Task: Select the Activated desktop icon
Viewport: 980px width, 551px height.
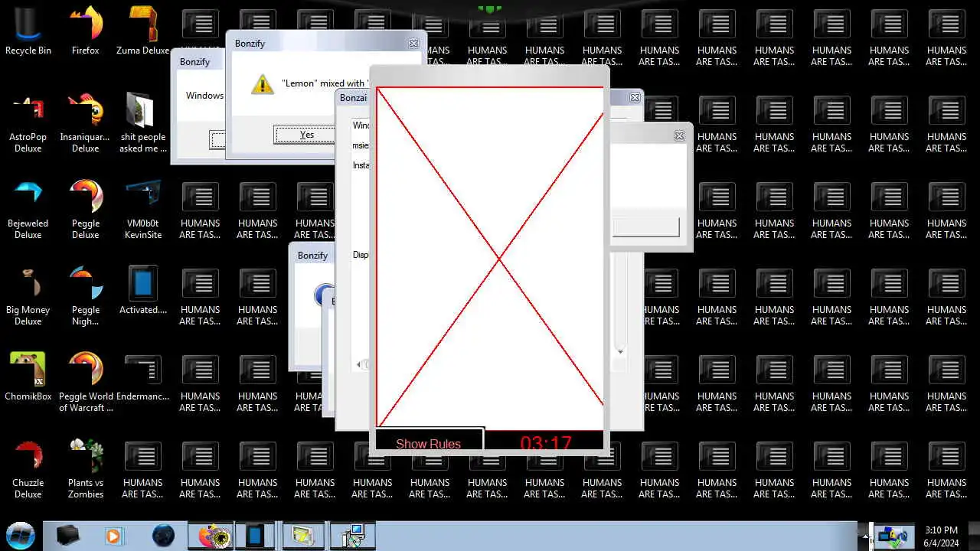Action: [x=143, y=289]
